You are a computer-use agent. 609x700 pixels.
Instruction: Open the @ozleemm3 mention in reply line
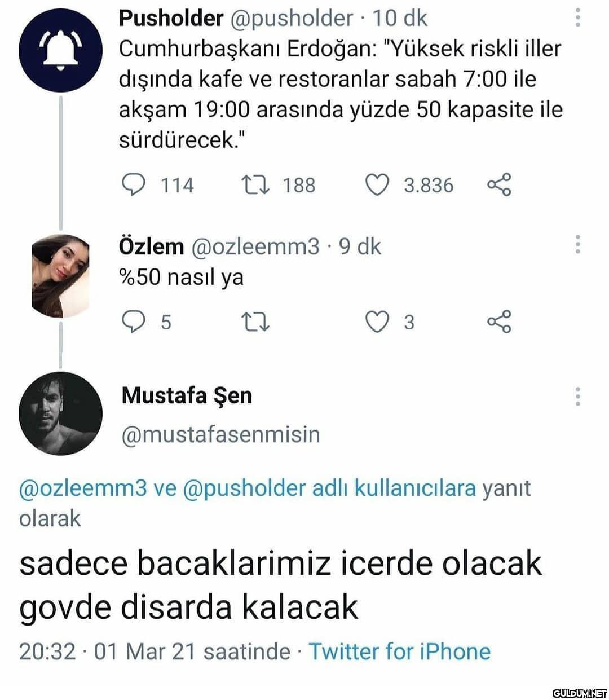pos(83,488)
